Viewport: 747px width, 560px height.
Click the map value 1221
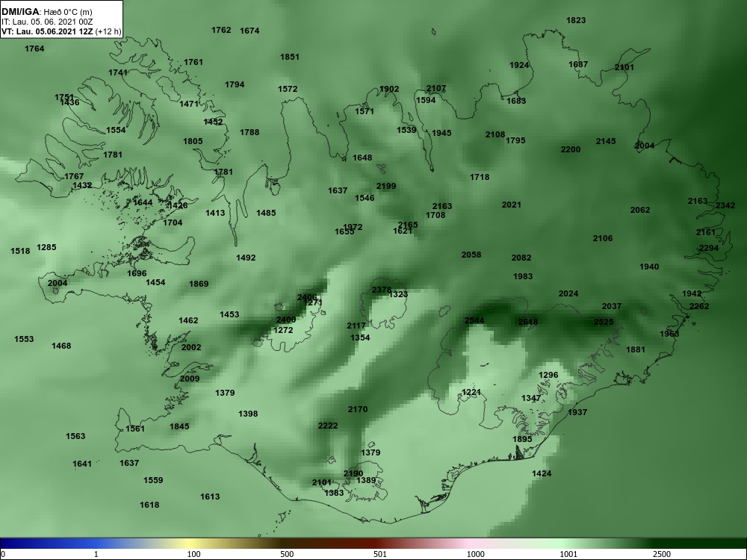coord(471,393)
